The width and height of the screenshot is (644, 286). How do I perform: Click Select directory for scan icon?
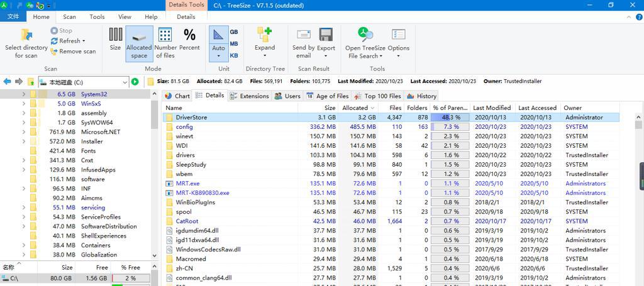pos(26,35)
